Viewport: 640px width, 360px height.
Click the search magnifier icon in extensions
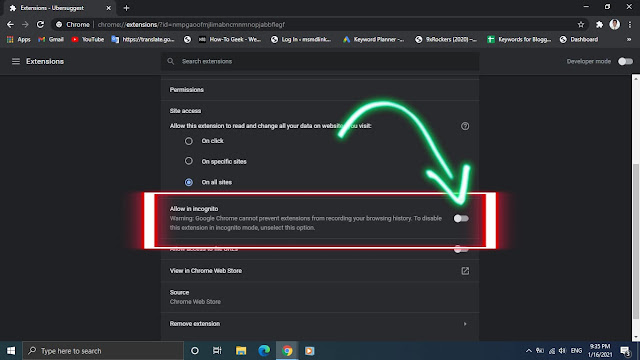pyautogui.click(x=171, y=61)
